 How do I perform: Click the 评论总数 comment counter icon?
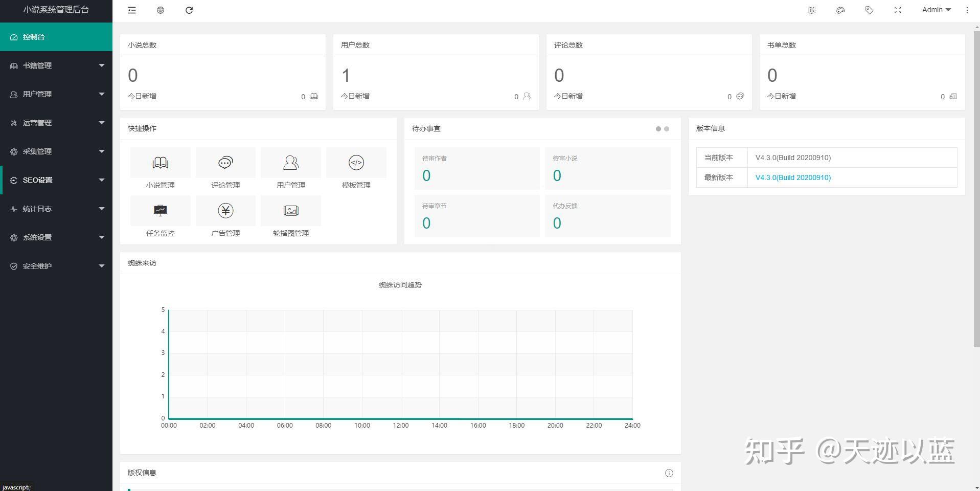tap(740, 96)
